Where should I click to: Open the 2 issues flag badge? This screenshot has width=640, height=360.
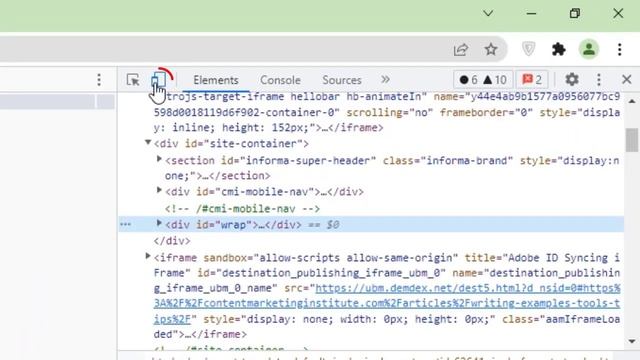point(532,80)
